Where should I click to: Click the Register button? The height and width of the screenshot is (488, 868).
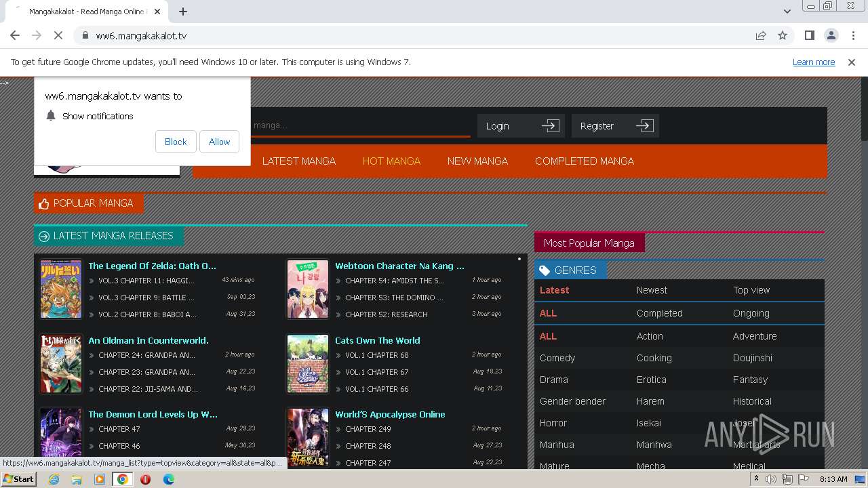[x=615, y=126]
